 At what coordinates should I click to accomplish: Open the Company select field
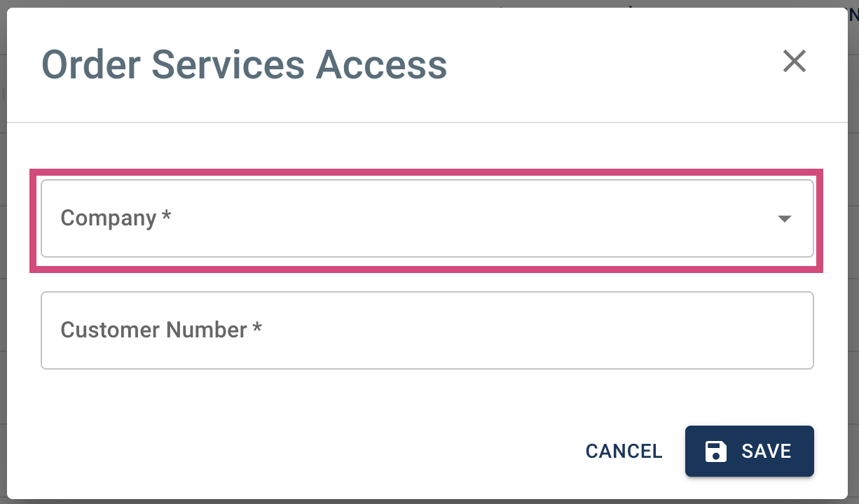click(x=427, y=218)
